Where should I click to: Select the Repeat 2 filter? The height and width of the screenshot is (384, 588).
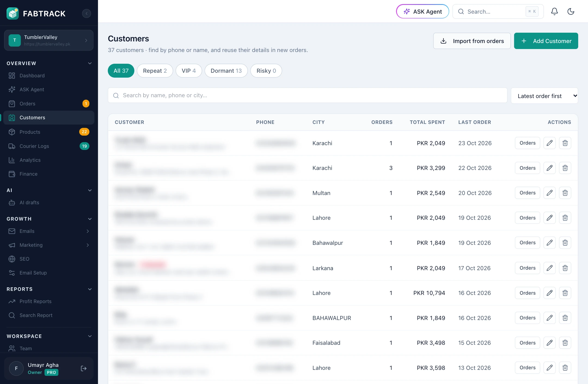tap(155, 71)
